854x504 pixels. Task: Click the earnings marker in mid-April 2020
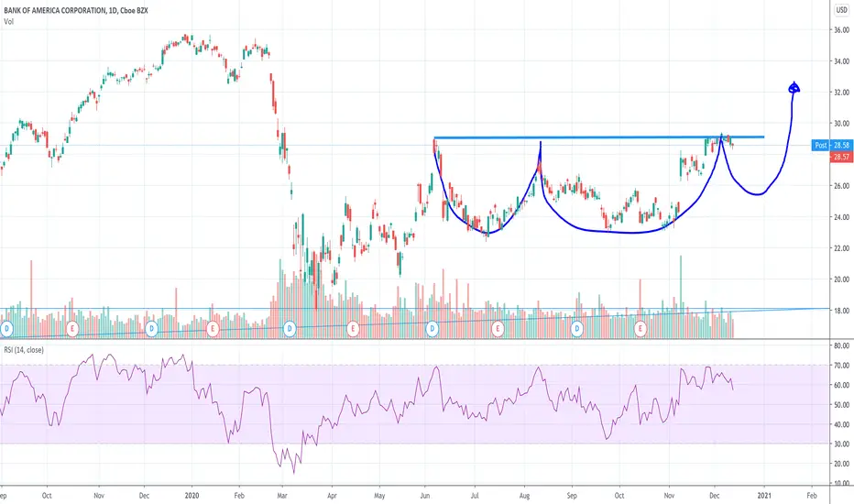(x=353, y=329)
